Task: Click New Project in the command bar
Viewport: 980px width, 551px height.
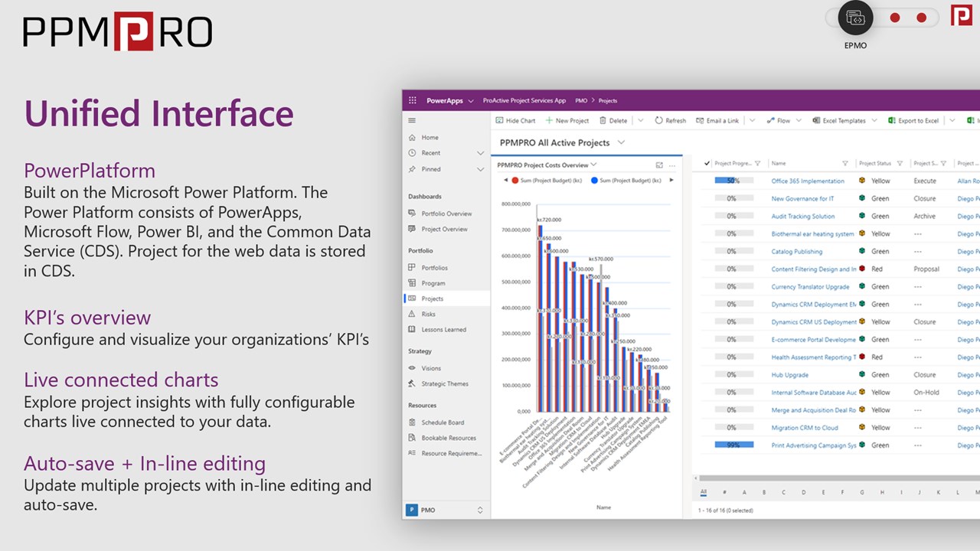Action: click(567, 120)
